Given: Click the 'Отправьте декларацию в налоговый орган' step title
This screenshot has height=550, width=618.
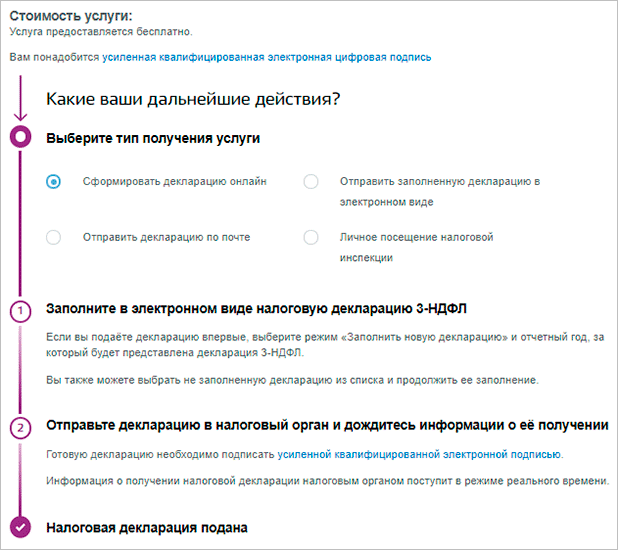Looking at the screenshot, I should [x=327, y=426].
